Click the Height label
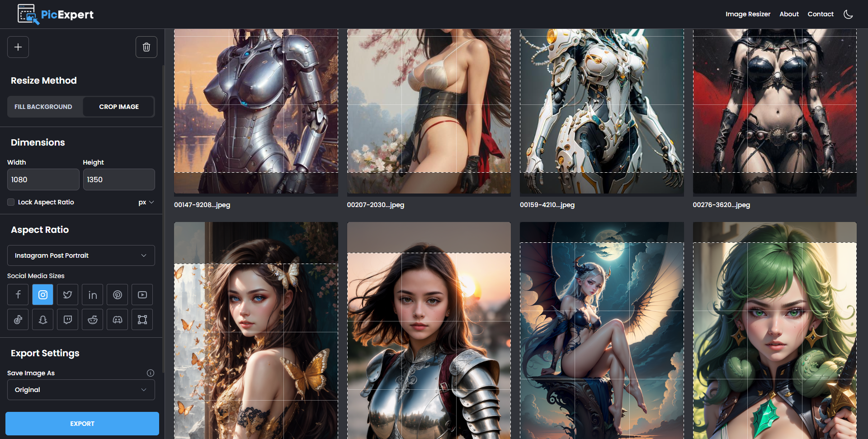The height and width of the screenshot is (439, 868). point(93,162)
